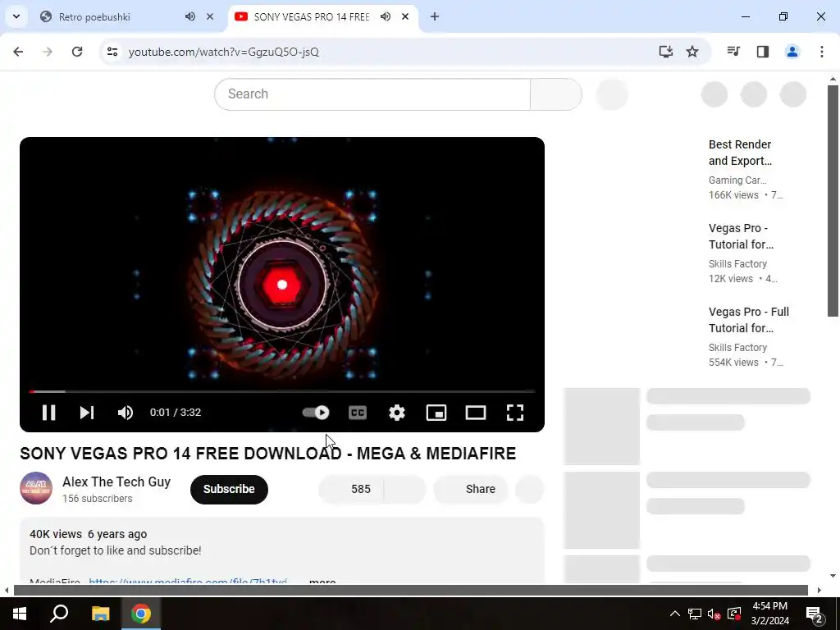
Task: Open Windows Start menu
Action: pos(20,614)
